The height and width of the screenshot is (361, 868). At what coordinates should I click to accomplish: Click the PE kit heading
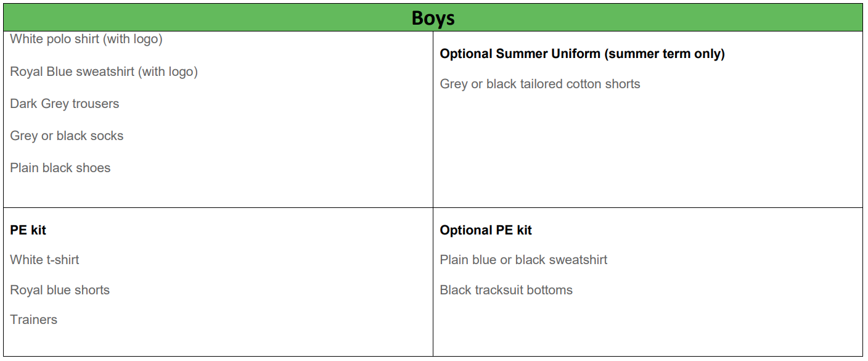28,230
